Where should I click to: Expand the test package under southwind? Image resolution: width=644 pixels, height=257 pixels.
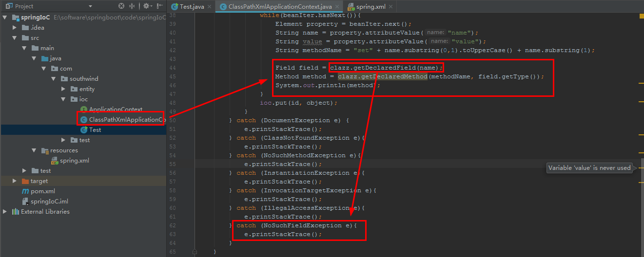63,140
